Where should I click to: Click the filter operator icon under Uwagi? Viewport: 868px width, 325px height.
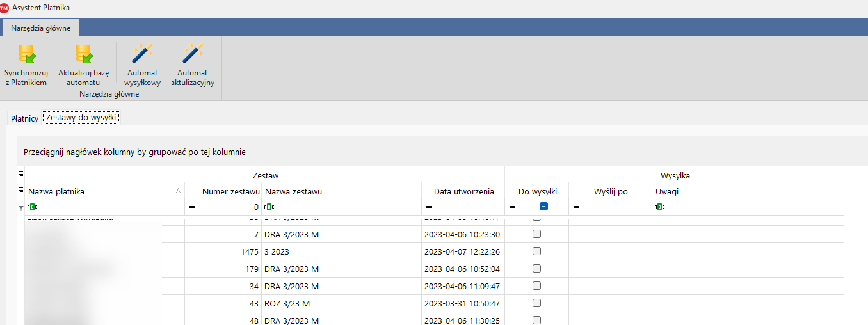coord(659,207)
